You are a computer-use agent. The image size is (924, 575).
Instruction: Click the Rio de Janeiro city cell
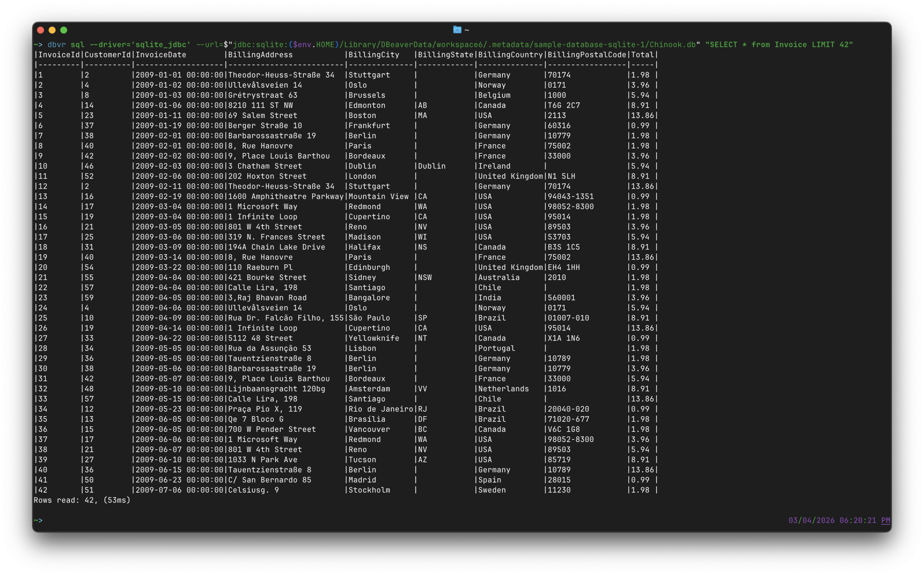tap(380, 409)
